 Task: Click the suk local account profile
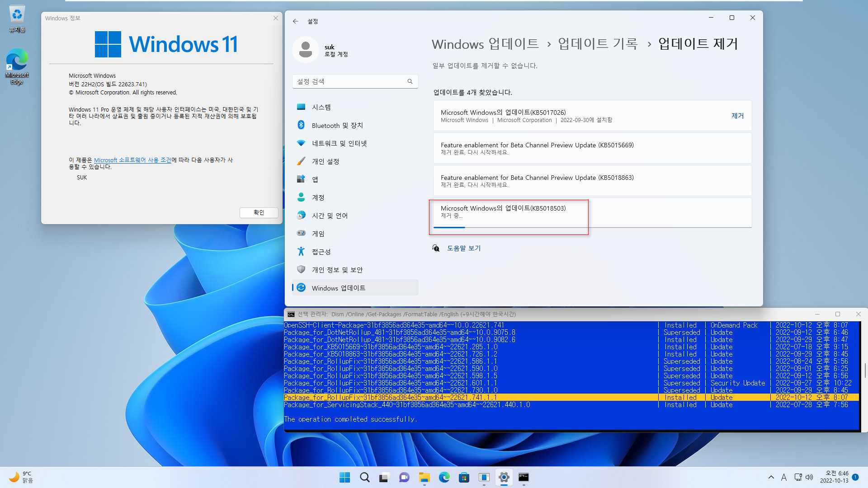coord(321,50)
